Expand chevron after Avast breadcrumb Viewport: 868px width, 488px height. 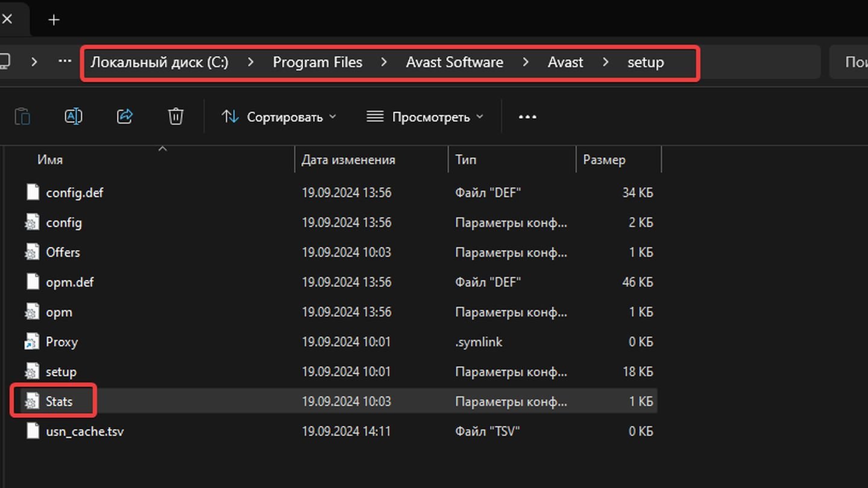coord(605,62)
